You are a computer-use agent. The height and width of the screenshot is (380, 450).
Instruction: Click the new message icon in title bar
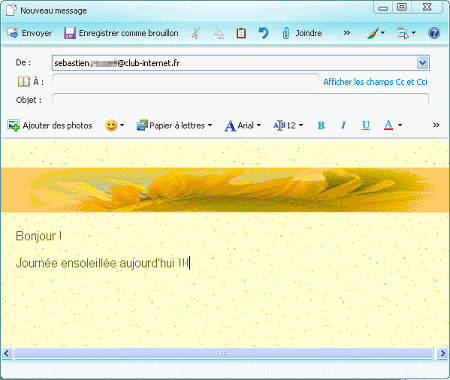click(x=11, y=10)
